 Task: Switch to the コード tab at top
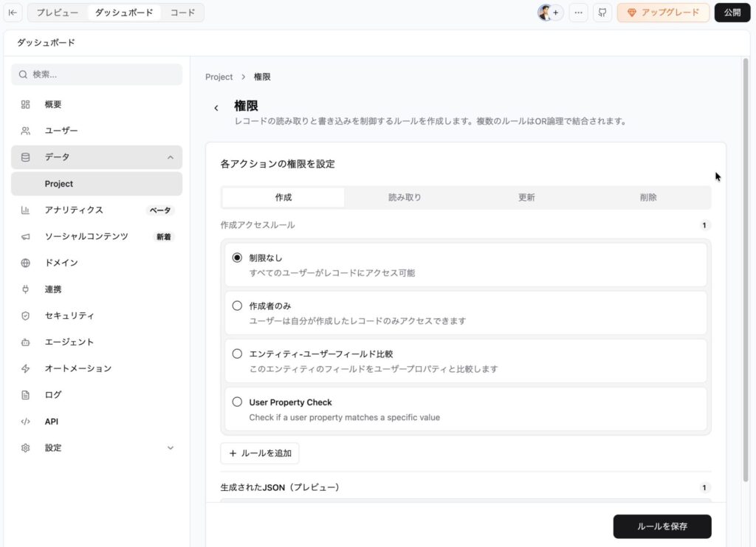(x=182, y=13)
